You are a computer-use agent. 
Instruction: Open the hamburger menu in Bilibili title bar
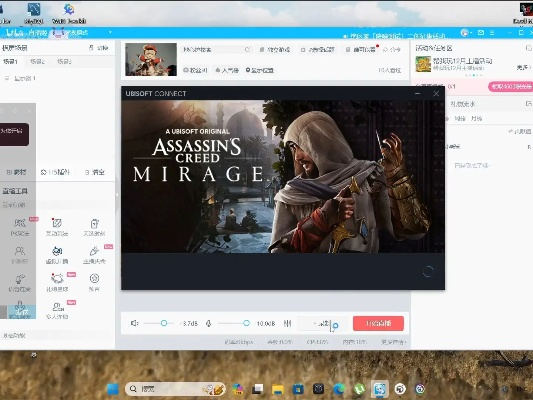click(492, 33)
